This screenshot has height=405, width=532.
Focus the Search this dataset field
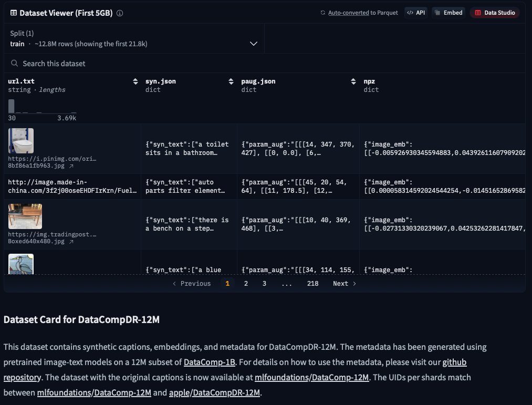click(265, 64)
